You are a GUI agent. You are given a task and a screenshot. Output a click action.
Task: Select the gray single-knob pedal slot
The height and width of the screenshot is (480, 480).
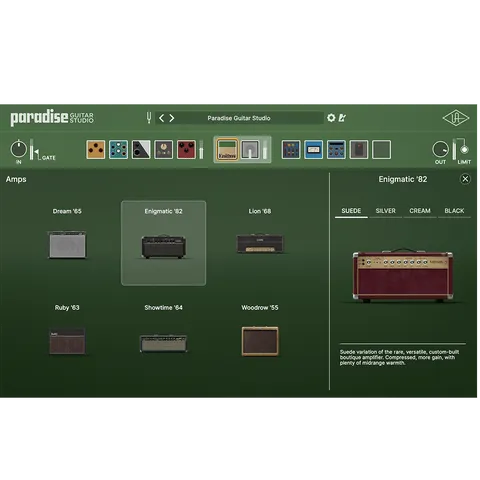pos(164,149)
